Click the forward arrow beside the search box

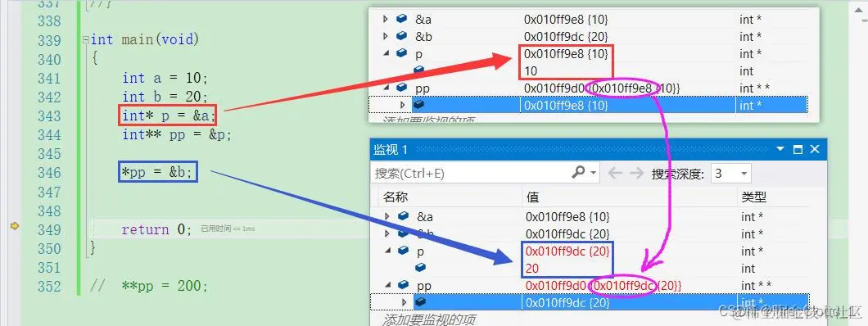636,174
